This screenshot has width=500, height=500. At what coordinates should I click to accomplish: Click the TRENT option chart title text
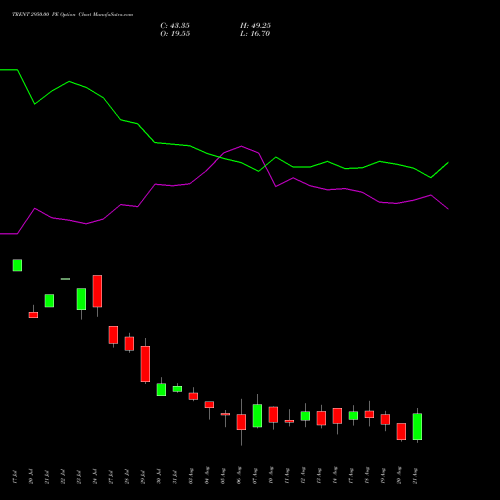pyautogui.click(x=73, y=15)
